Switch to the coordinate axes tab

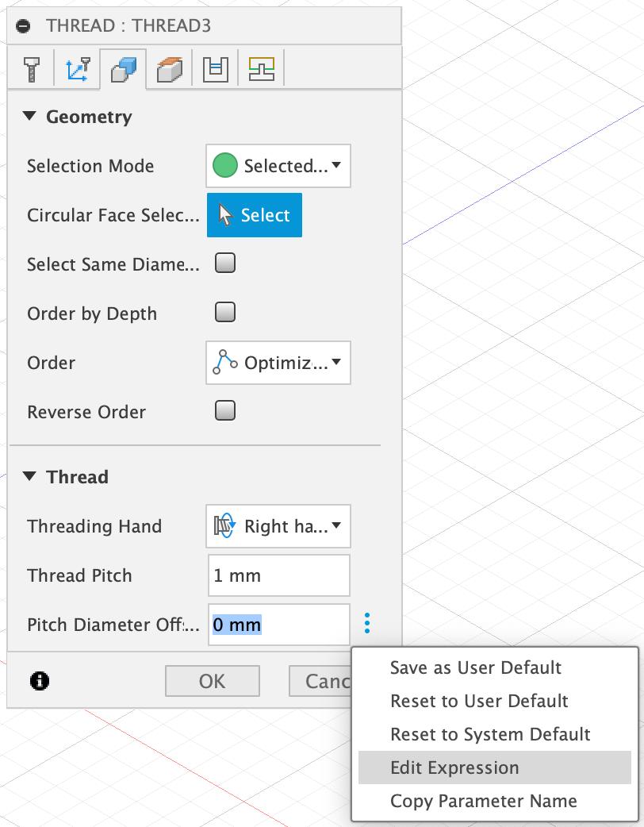[78, 69]
